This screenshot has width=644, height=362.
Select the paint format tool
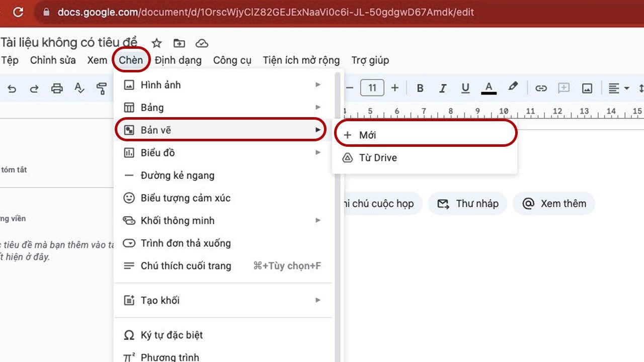(x=102, y=88)
